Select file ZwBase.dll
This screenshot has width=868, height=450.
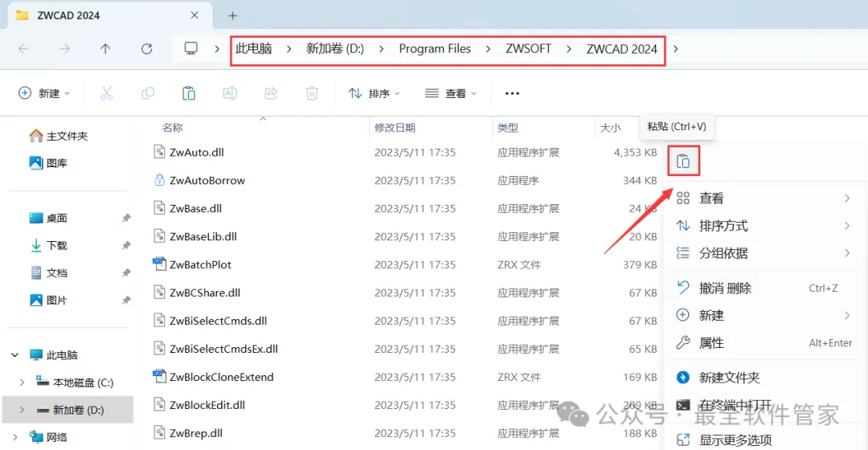pos(195,208)
